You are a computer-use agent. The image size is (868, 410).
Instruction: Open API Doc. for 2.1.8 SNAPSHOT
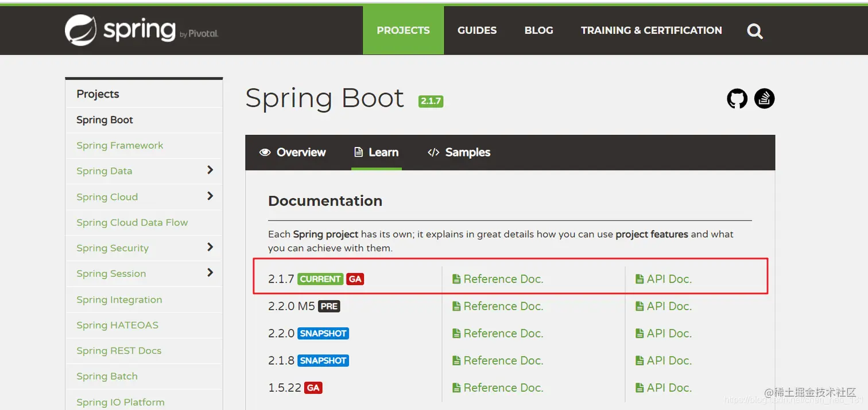663,361
